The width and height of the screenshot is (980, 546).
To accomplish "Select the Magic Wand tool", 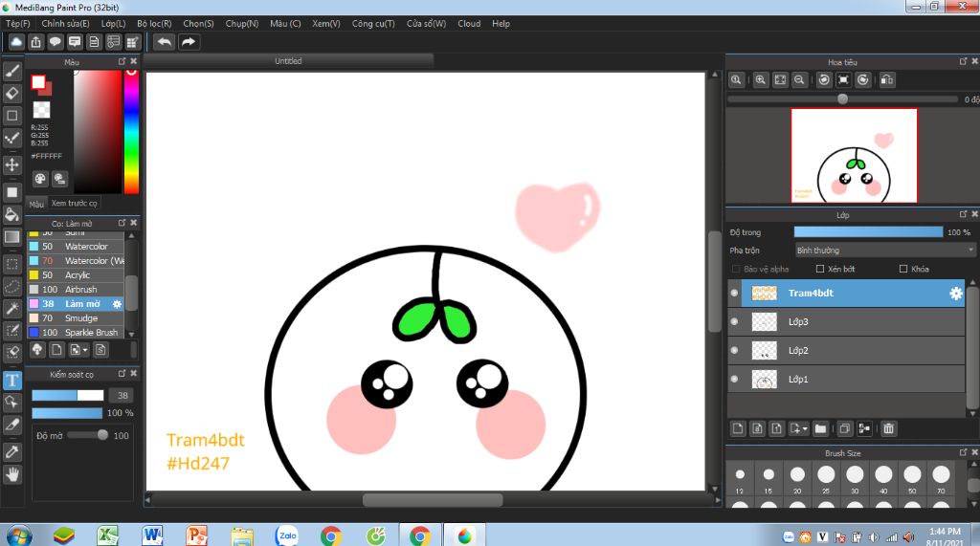I will point(11,308).
